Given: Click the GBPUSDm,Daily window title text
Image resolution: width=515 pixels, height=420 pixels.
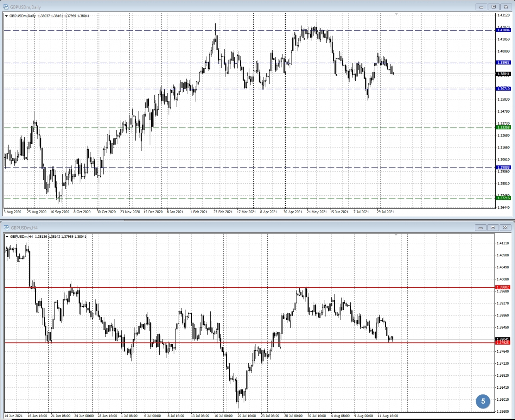Looking at the screenshot, I should (x=26, y=7).
